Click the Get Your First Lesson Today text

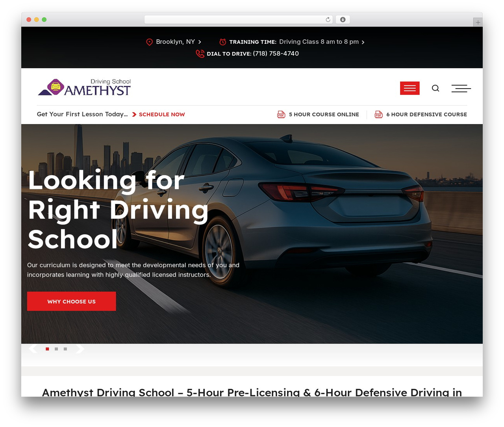(82, 114)
